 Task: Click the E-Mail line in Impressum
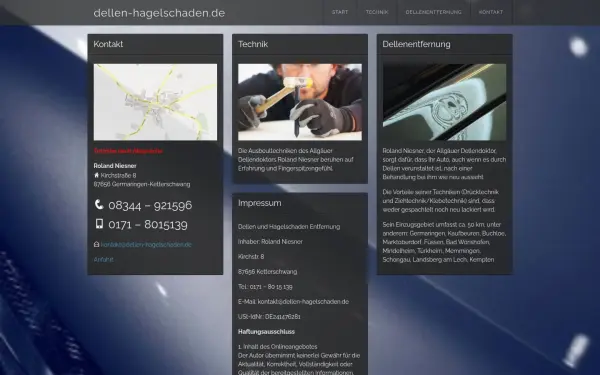point(293,302)
